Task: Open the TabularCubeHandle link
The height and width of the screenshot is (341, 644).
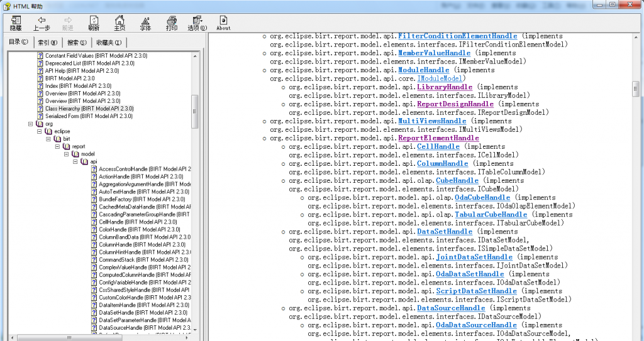Action: pyautogui.click(x=491, y=215)
